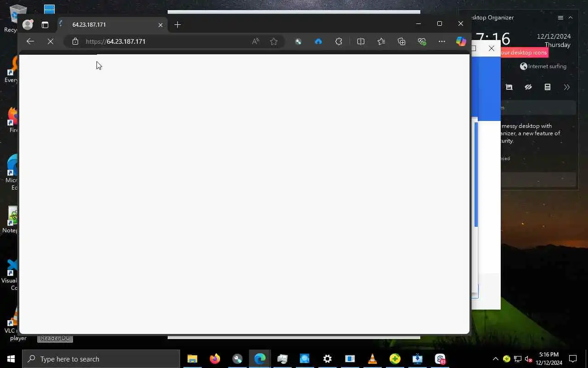Open Read aloud in address bar
The height and width of the screenshot is (368, 588).
pos(255,41)
